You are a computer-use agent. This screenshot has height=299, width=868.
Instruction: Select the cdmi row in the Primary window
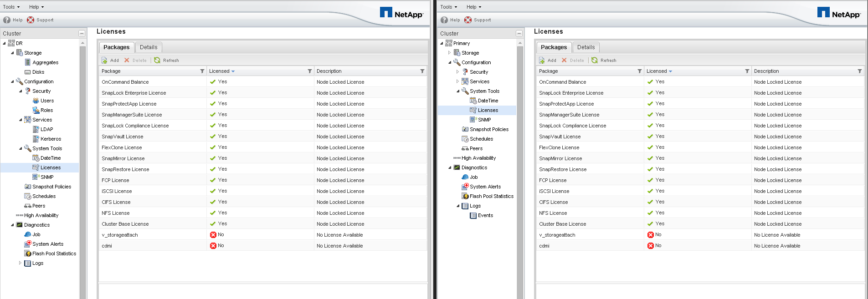pyautogui.click(x=700, y=246)
